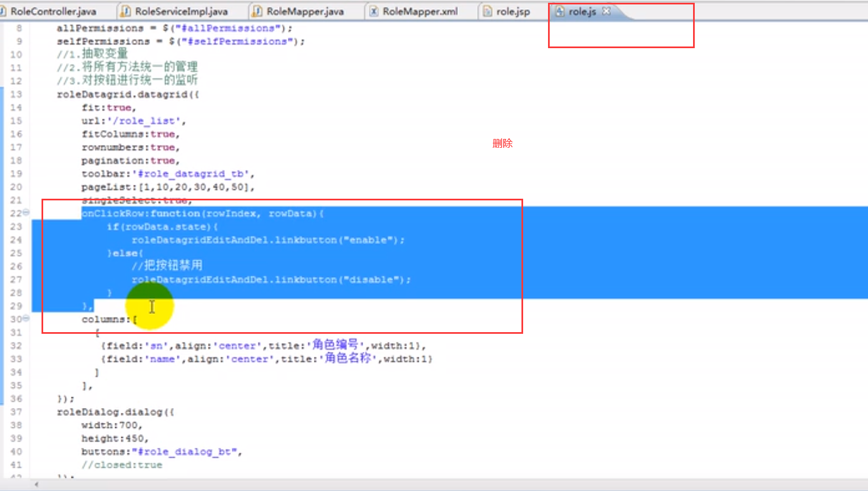Viewport: 868px width, 491px height.
Task: Click the if(rowData.state) line
Action: [162, 226]
